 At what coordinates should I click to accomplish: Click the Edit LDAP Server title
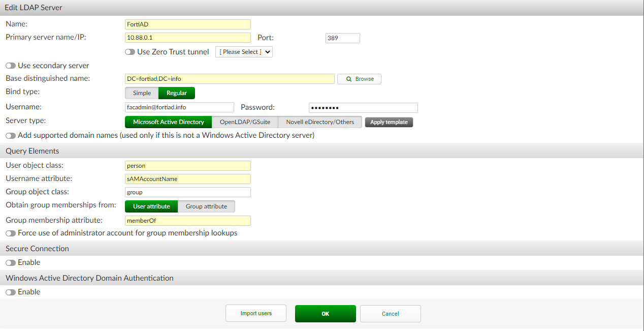34,8
